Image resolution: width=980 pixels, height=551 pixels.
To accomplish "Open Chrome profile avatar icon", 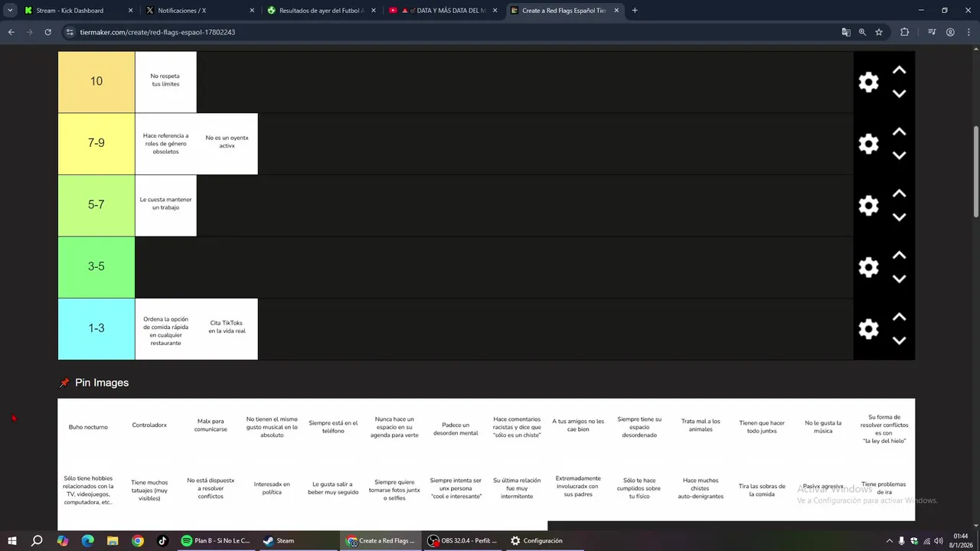I will [x=950, y=32].
